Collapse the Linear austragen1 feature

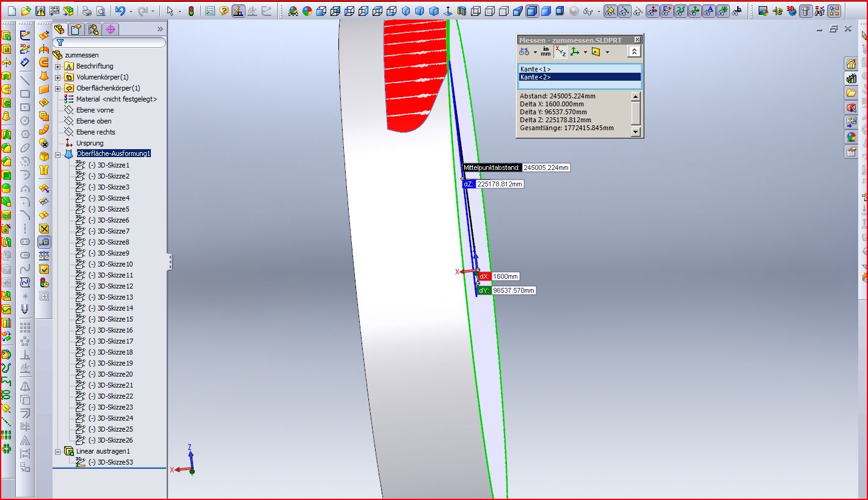pos(58,452)
